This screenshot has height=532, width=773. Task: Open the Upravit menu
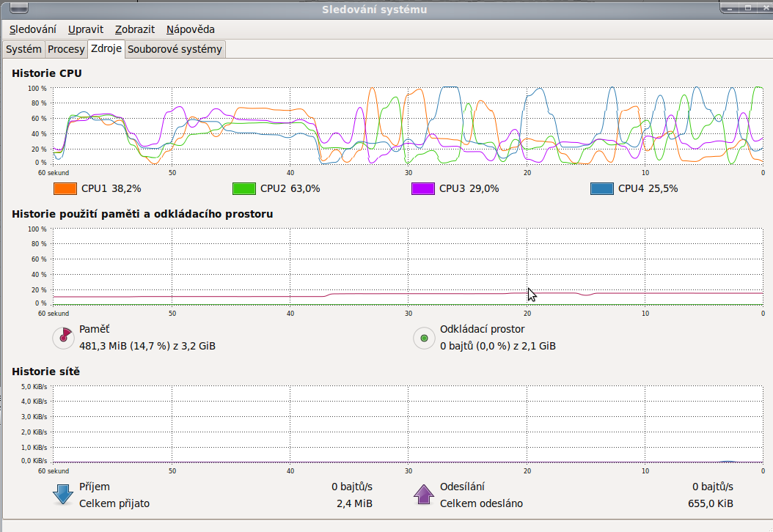pyautogui.click(x=86, y=29)
